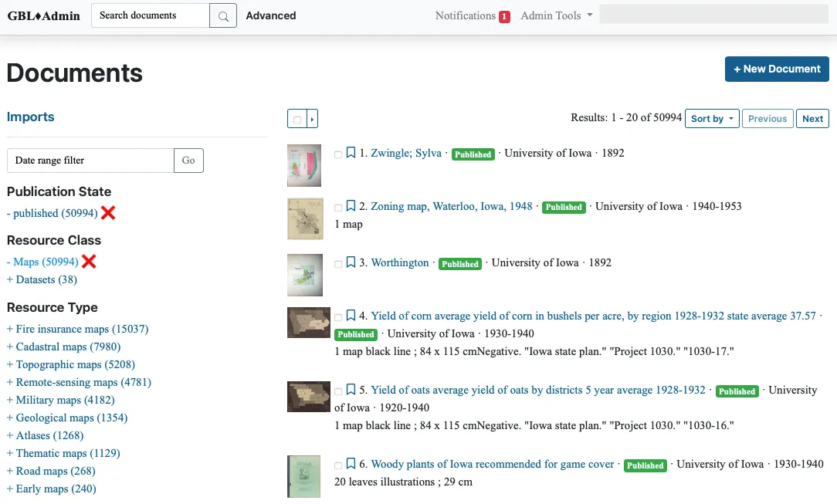Remove the published filter via red X
Image resolution: width=837 pixels, height=504 pixels.
108,213
